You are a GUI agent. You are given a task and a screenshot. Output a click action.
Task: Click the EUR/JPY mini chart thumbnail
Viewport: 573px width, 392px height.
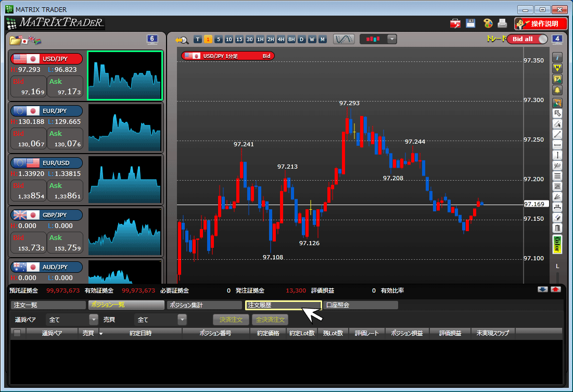pos(125,127)
